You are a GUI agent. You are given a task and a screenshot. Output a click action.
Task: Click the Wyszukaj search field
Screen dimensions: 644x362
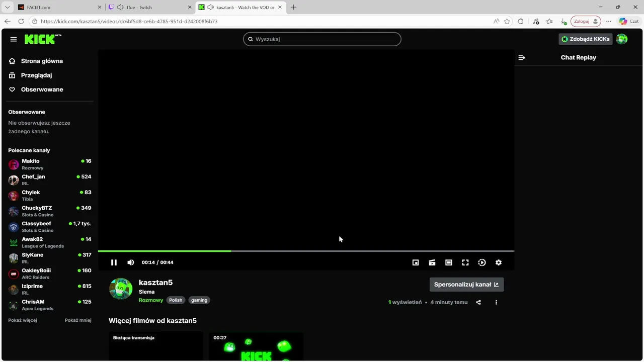pyautogui.click(x=322, y=39)
